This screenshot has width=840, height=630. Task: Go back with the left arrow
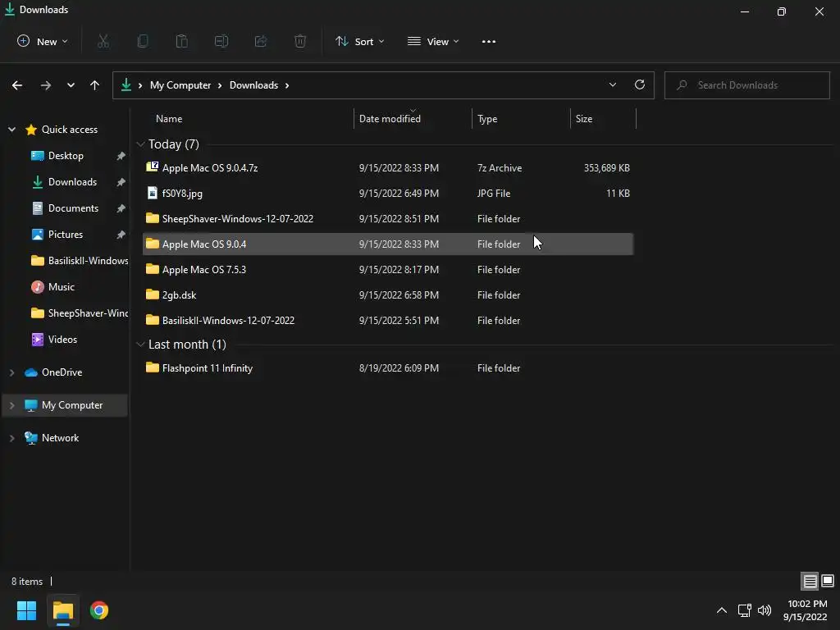click(x=17, y=85)
